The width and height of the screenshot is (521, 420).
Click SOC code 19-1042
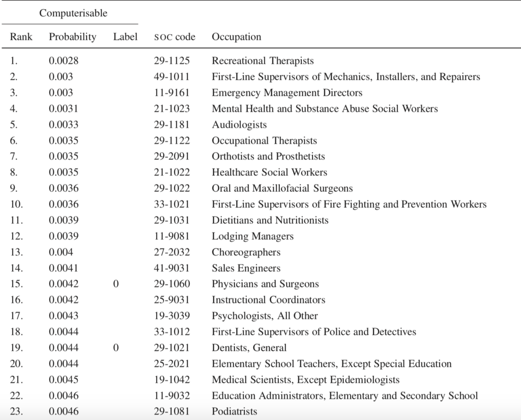(171, 379)
